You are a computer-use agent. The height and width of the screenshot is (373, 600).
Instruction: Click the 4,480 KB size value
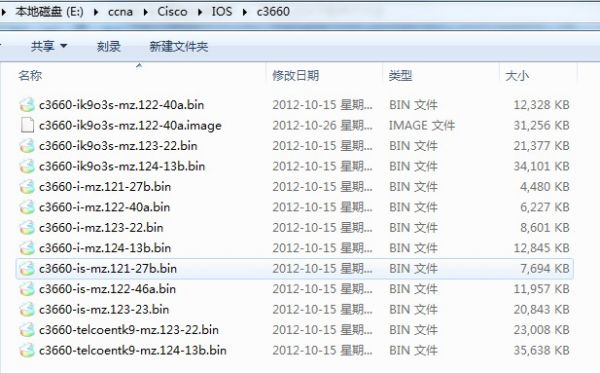click(x=545, y=187)
